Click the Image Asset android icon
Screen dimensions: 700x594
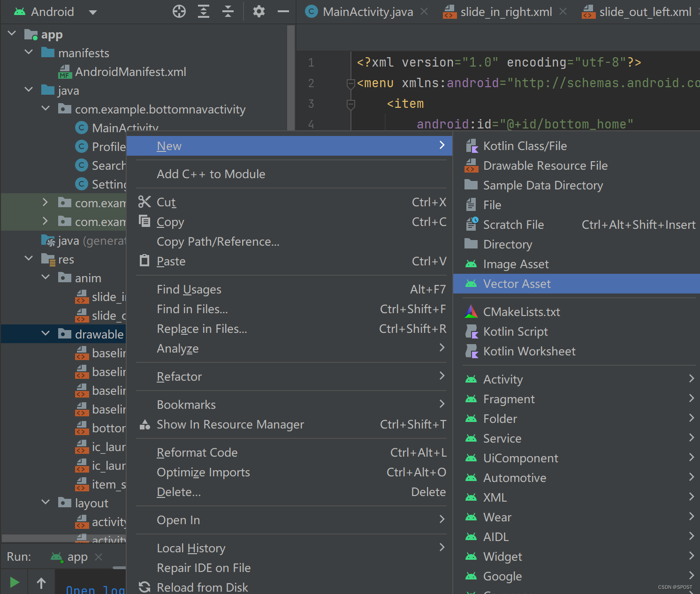tap(471, 264)
